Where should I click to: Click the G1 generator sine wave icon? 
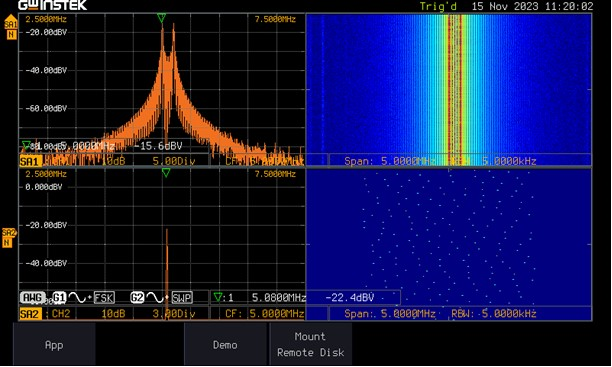76,298
